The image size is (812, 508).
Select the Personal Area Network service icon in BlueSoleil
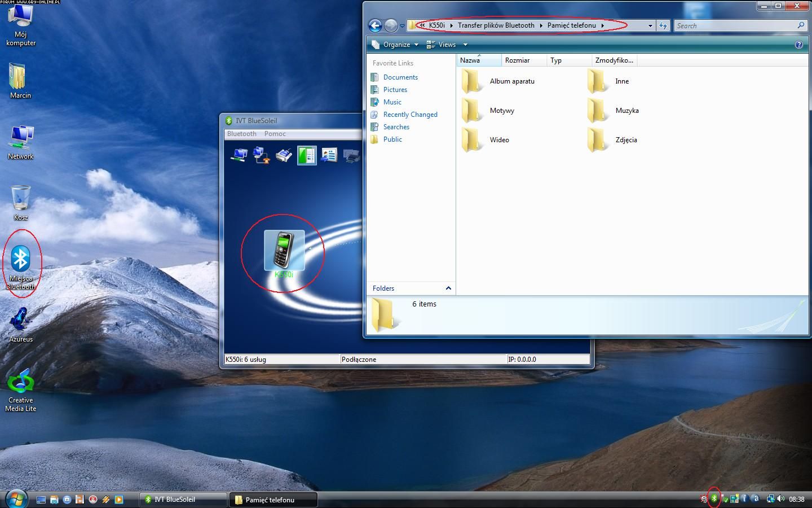pyautogui.click(x=239, y=155)
